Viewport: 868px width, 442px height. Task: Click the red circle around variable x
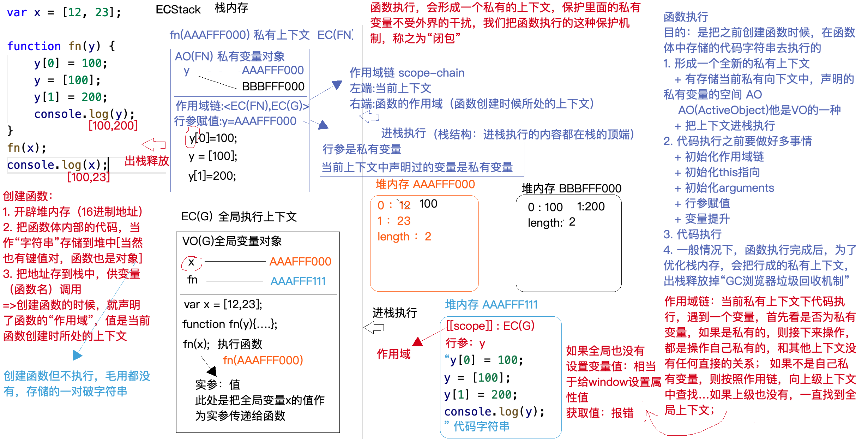(192, 263)
